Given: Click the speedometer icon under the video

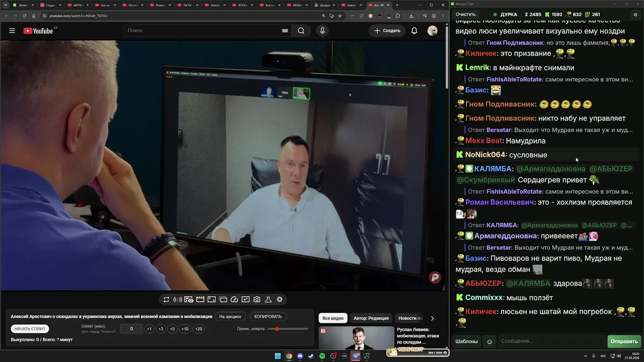Looking at the screenshot, I should point(234,299).
